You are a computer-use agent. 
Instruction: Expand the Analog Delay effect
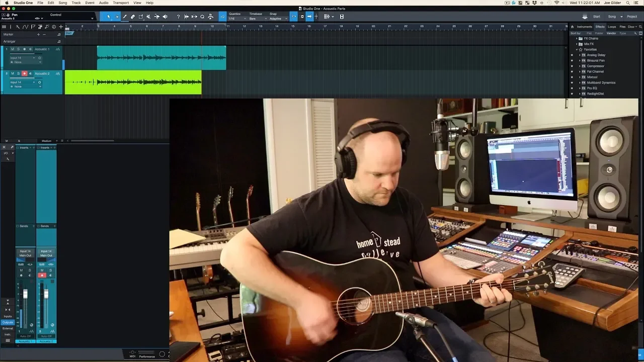[580, 55]
